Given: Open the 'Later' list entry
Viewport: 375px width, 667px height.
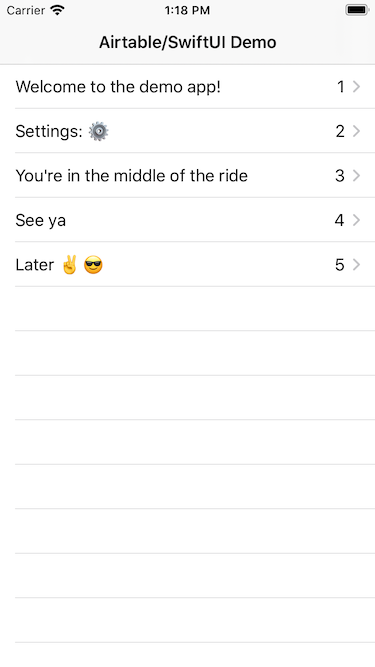Looking at the screenshot, I should tap(188, 265).
